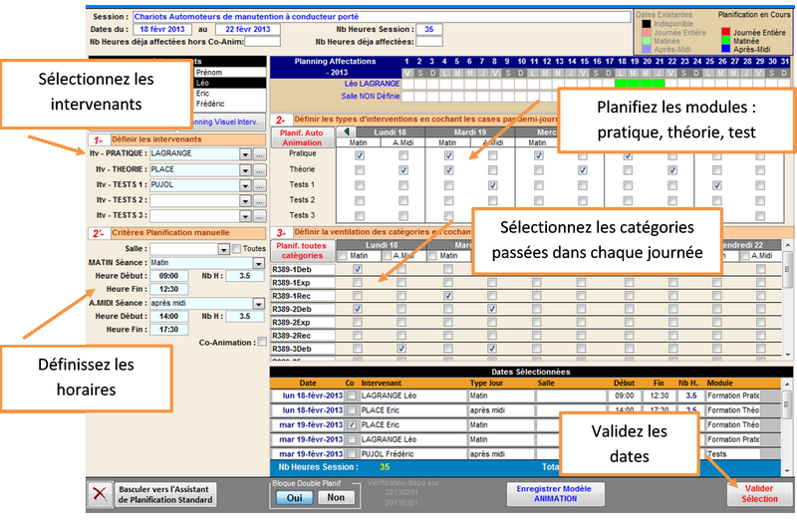This screenshot has width=797, height=532.
Task: Open the browse button for Itv - TESTS 2
Action: point(260,200)
